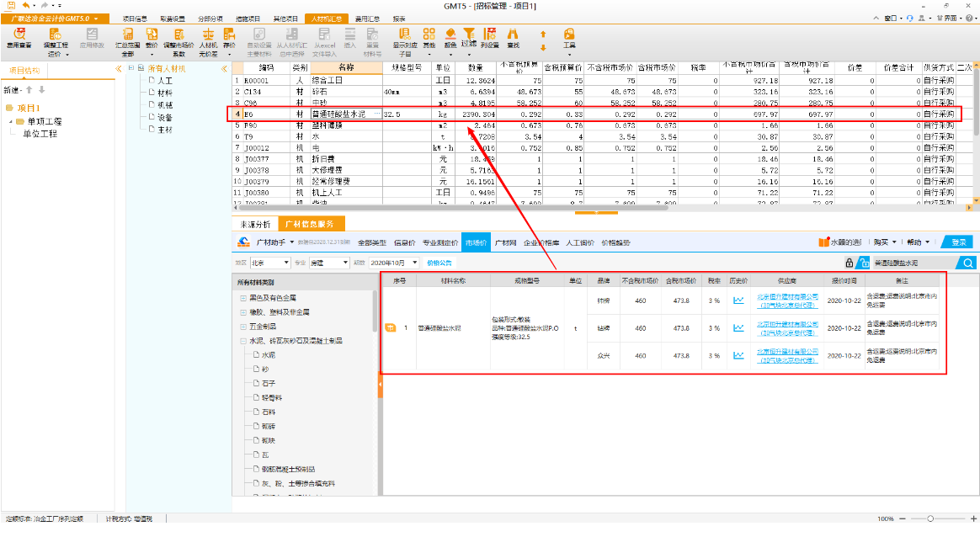Click the 过滤 funnel filter icon
The height and width of the screenshot is (537, 980).
tap(469, 34)
